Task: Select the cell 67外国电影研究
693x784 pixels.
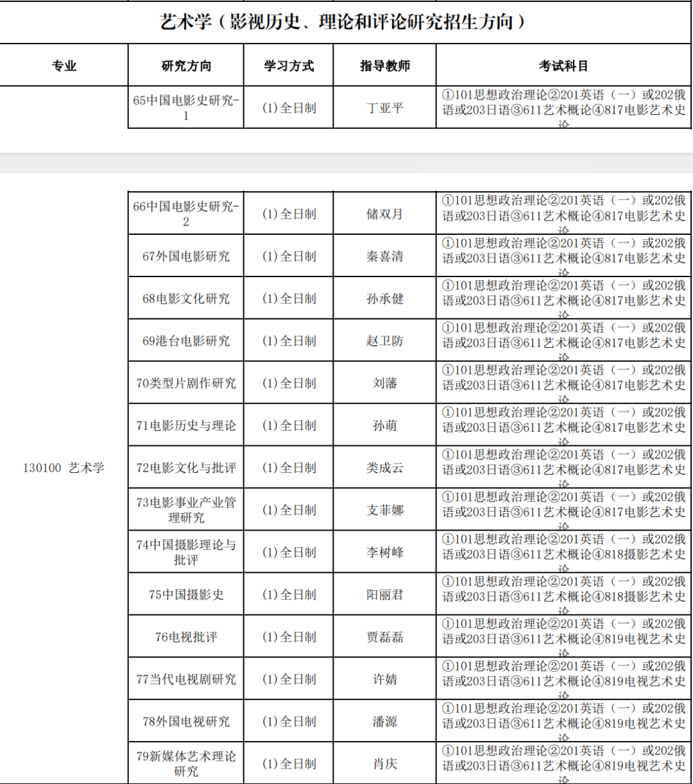Action: (186, 256)
